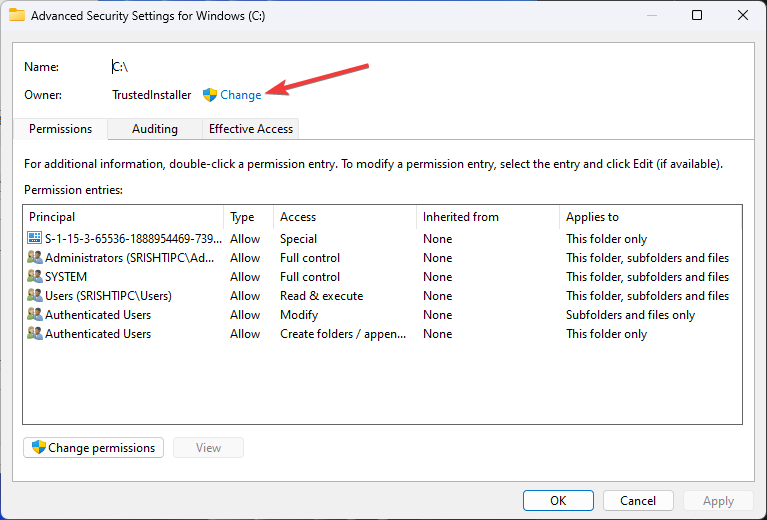Sort entries by the Principal column header
The width and height of the screenshot is (767, 520).
pyautogui.click(x=123, y=217)
